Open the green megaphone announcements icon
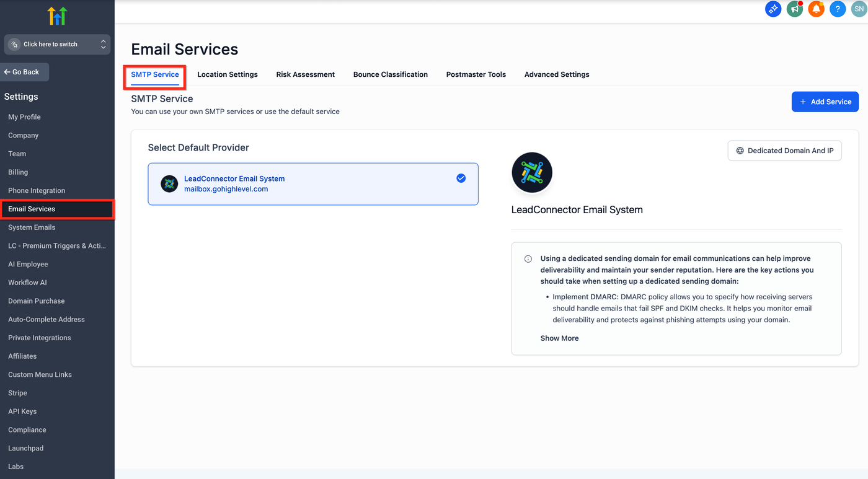Screen dimensions: 868x479 [x=794, y=9]
